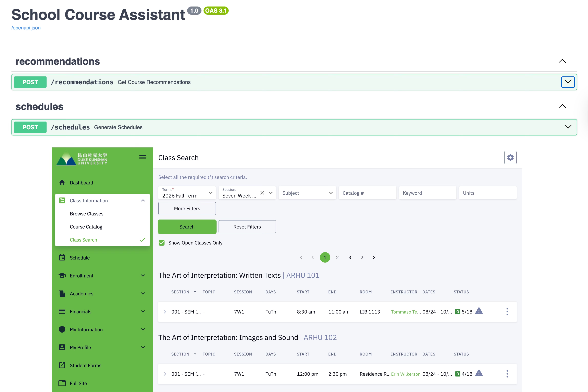This screenshot has width=588, height=392.
Task: Click the hamburger menu icon in sidebar
Action: click(x=142, y=157)
